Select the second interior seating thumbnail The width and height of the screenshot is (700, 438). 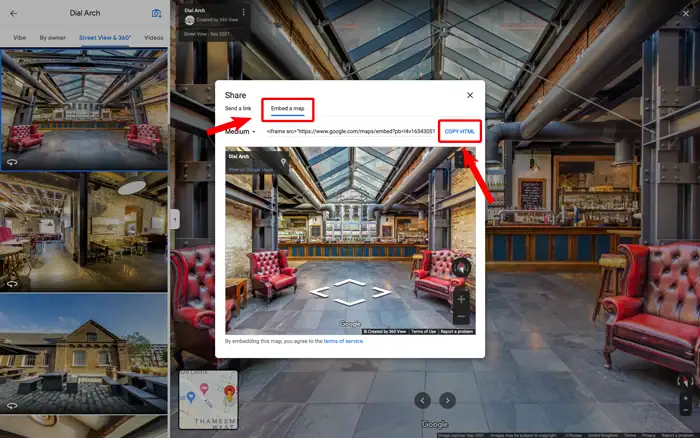pyautogui.click(x=83, y=230)
